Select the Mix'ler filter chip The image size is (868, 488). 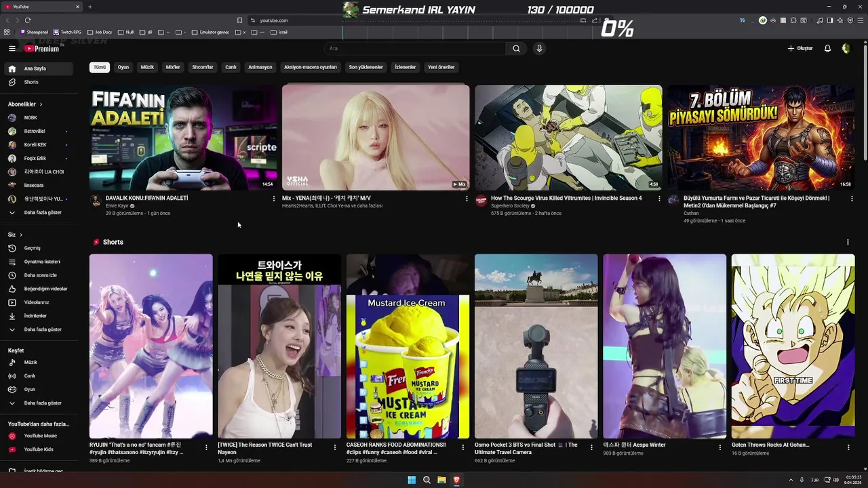point(173,67)
